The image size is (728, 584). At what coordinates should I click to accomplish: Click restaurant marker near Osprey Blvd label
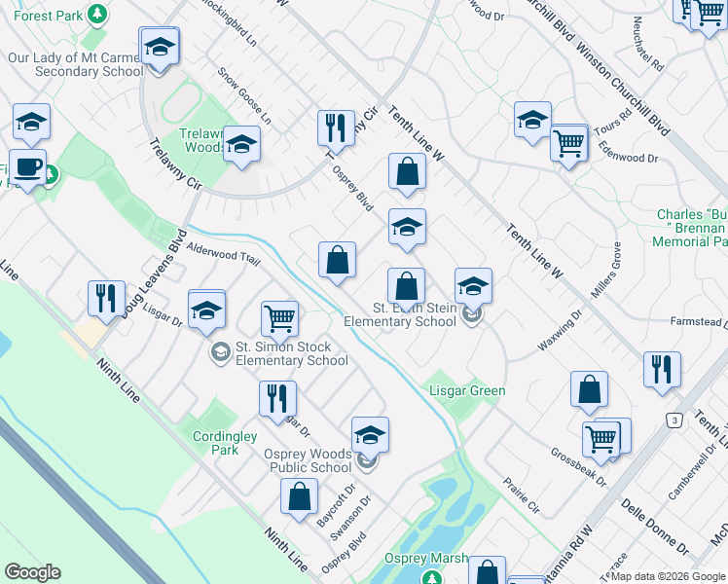pos(336,129)
